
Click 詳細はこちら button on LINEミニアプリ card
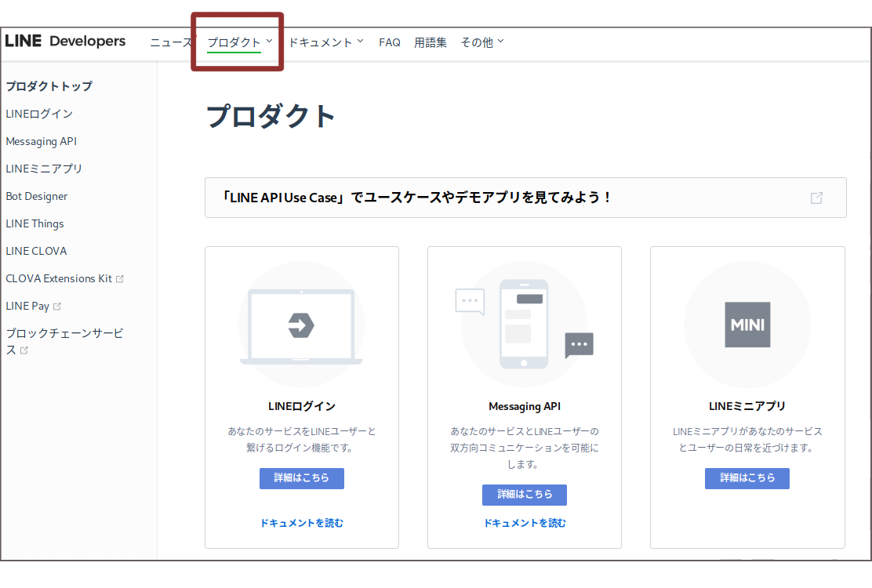pyautogui.click(x=747, y=478)
